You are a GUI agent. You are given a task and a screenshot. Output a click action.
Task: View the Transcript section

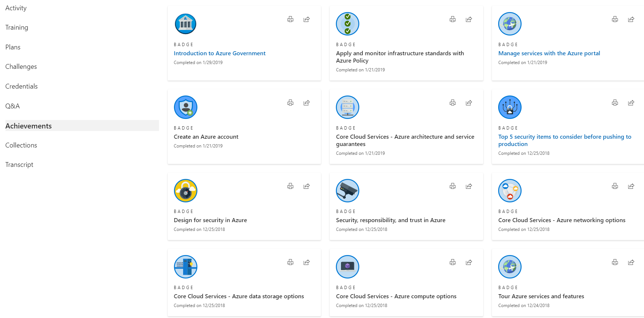19,165
